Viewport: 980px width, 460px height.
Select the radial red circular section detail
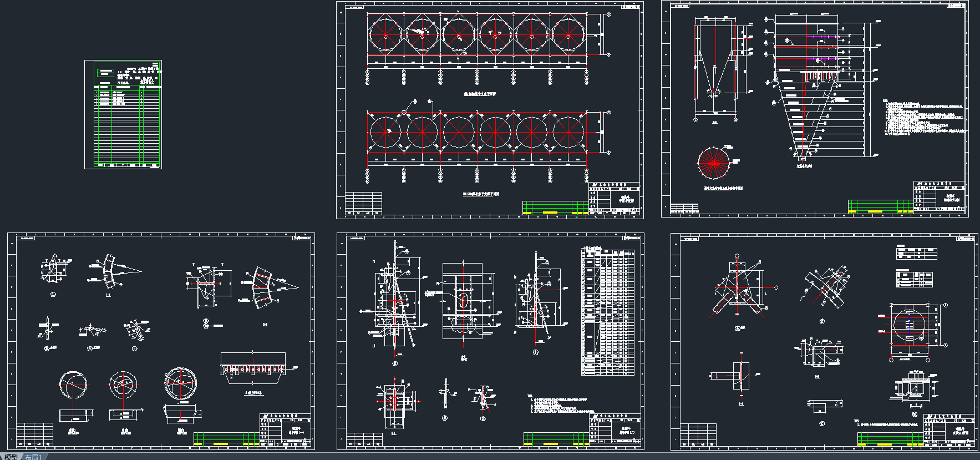click(x=713, y=163)
